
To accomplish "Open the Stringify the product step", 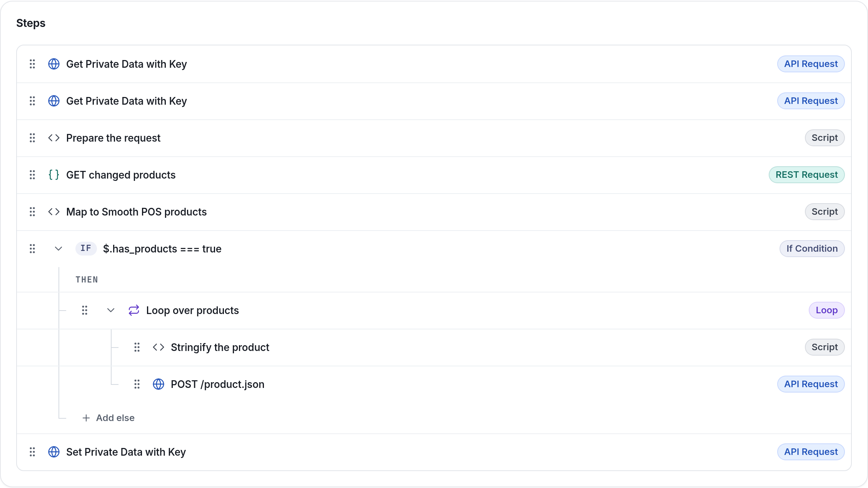I will pos(434,347).
